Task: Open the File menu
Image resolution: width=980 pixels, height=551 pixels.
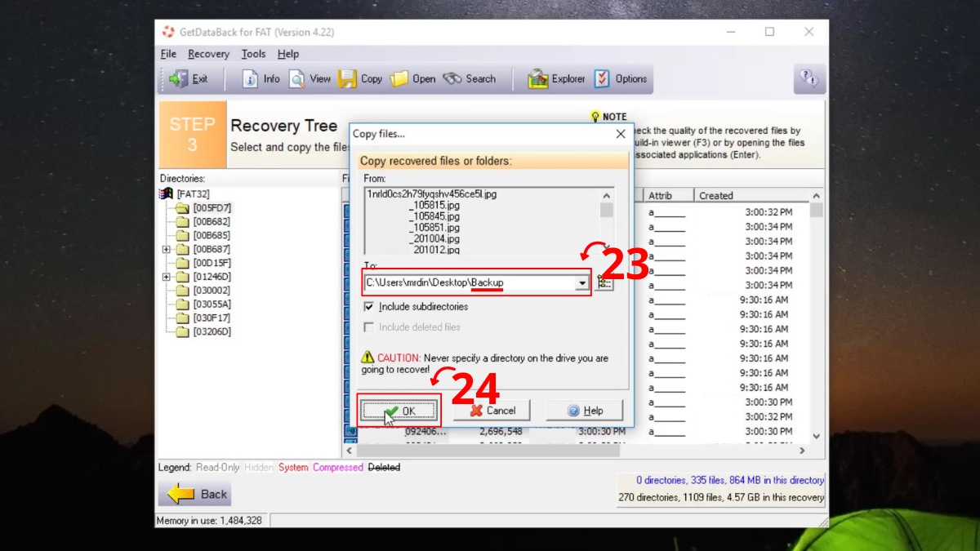Action: 168,54
